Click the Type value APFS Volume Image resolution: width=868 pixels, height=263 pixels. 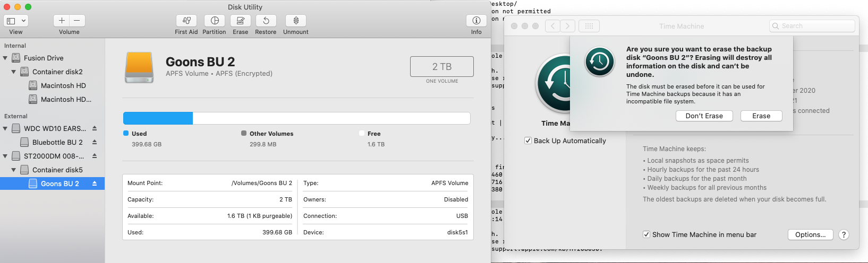(x=450, y=183)
